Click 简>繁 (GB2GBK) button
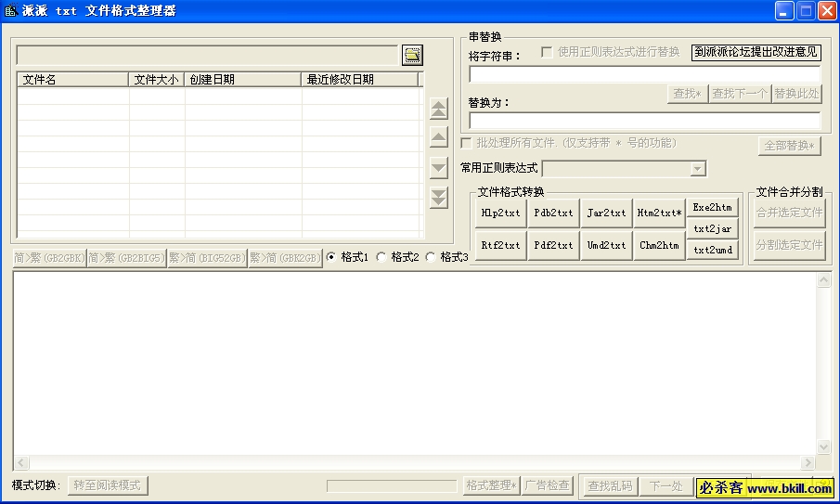Screen dimensions: 840x504 49,258
